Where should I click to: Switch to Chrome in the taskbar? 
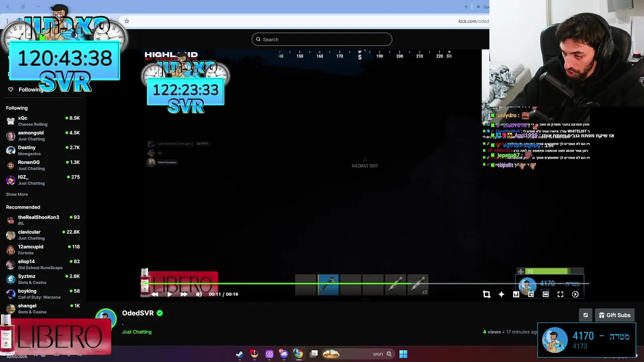(298, 354)
